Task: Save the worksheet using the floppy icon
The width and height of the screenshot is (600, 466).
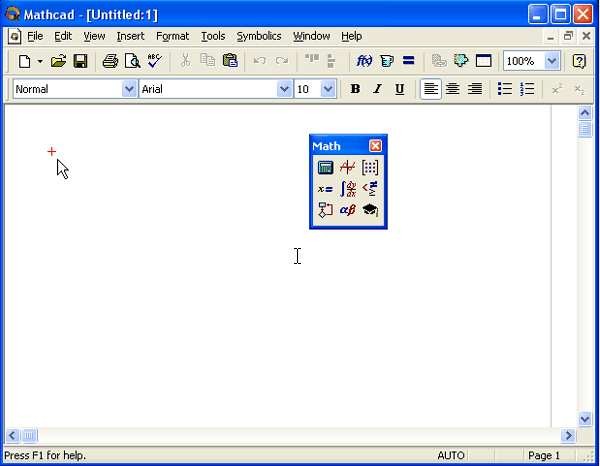Action: point(80,61)
